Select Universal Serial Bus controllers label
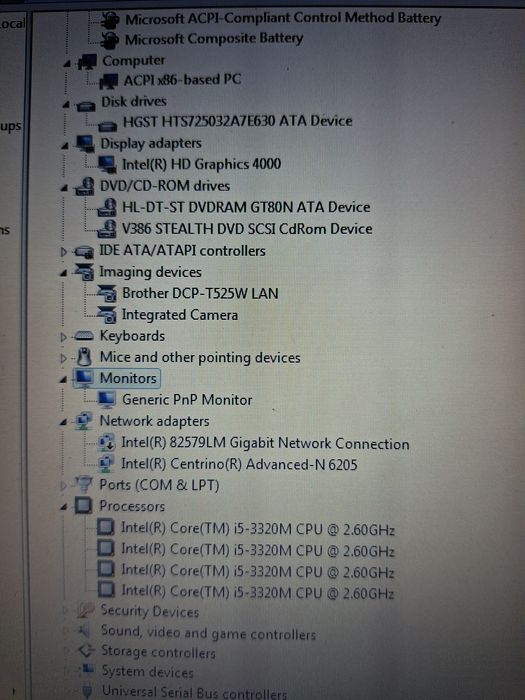The width and height of the screenshot is (525, 700). click(x=194, y=692)
